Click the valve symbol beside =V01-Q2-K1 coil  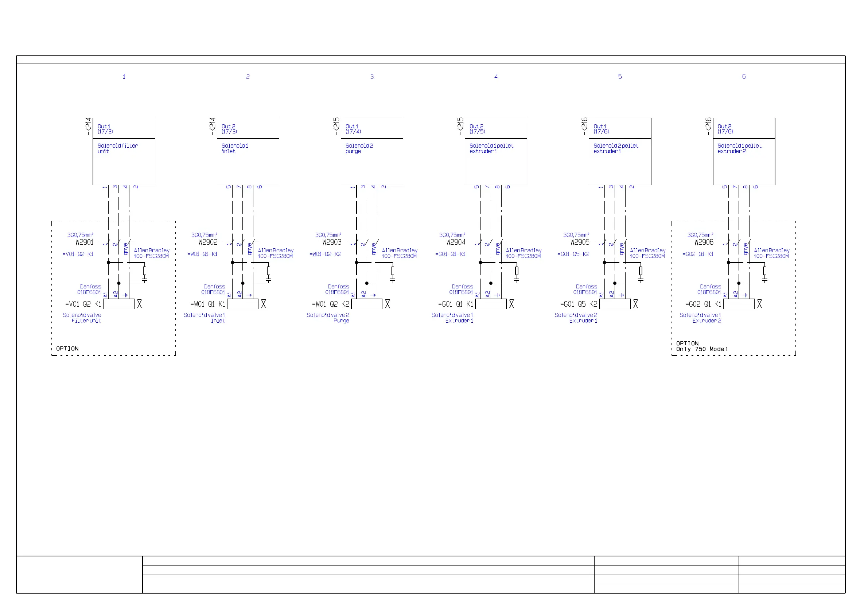pos(139,304)
